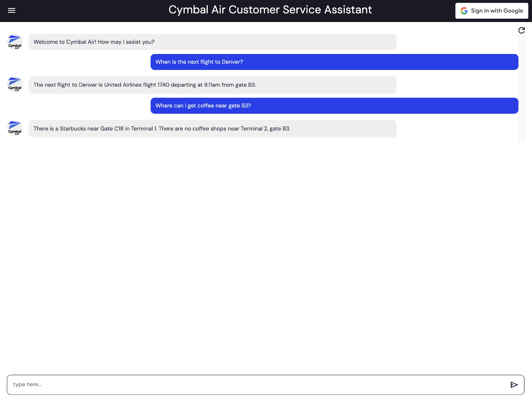Viewport: 532px width, 396px height.
Task: Click the 'When is the next flight to Denver?' message
Action: (x=334, y=62)
